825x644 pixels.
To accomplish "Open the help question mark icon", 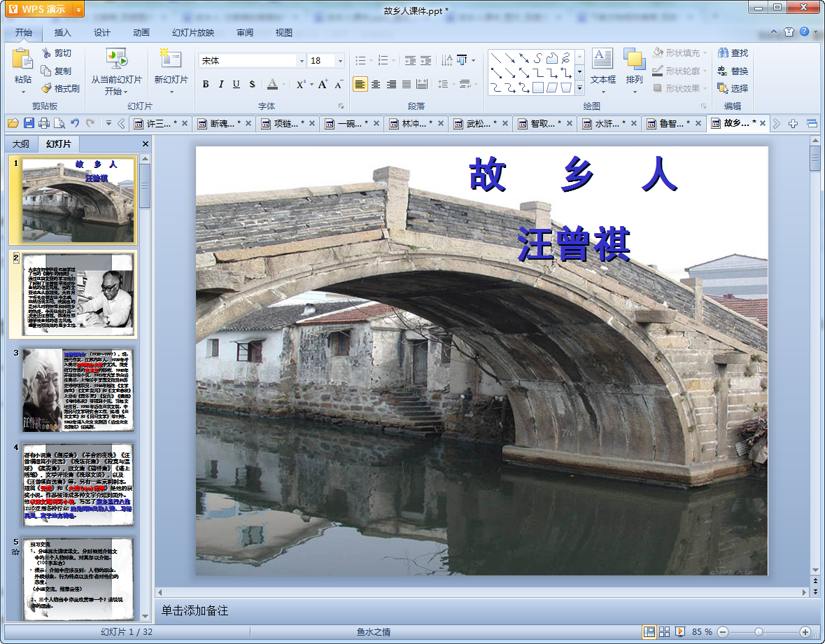I will [805, 32].
